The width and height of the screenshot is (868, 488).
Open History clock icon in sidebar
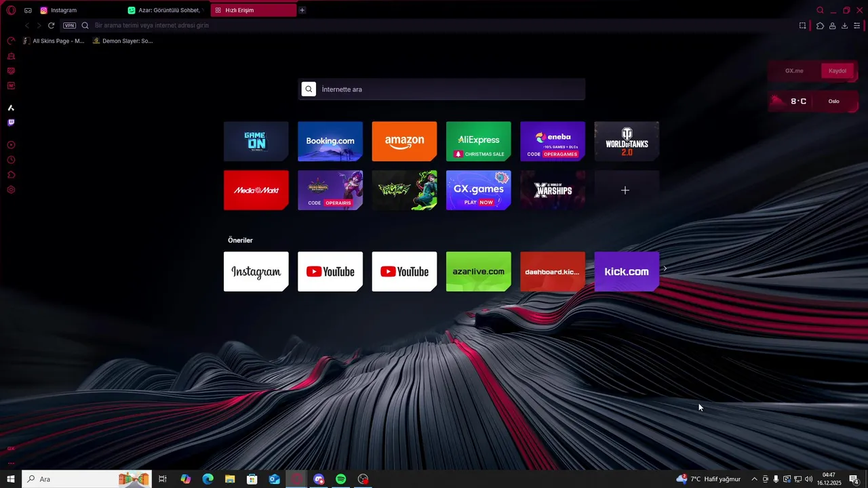tap(11, 160)
